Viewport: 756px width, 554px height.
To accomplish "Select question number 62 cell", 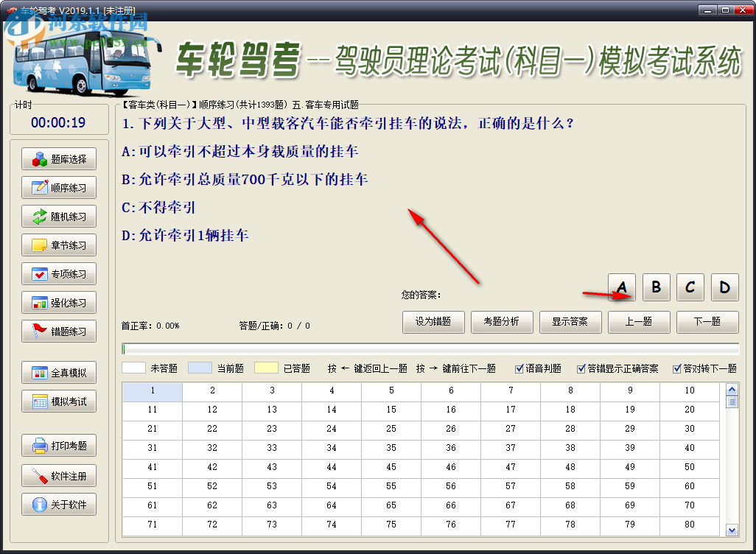I will 212,507.
